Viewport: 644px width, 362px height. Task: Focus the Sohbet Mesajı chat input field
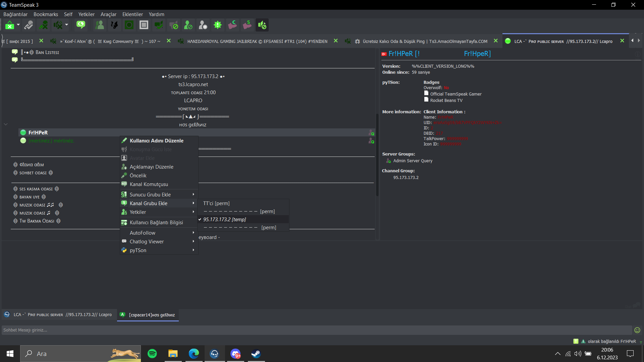click(317, 330)
